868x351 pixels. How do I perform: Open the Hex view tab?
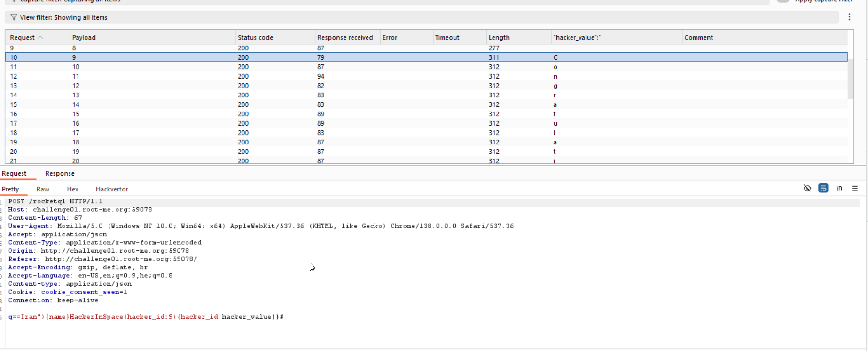72,189
